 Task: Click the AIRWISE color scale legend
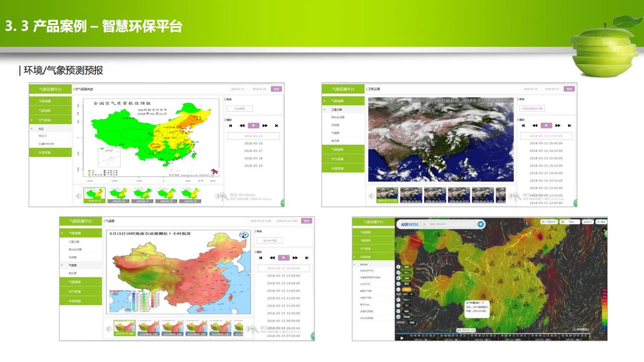(x=604, y=309)
